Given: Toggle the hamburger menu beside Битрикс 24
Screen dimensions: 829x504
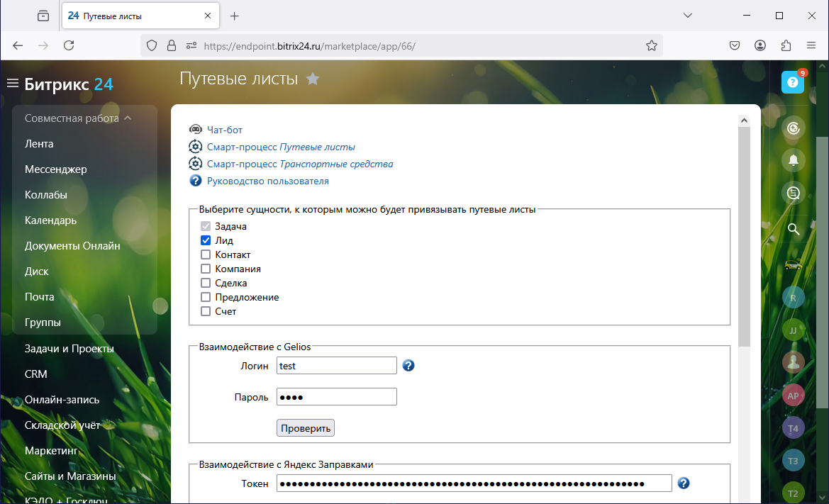Looking at the screenshot, I should coord(12,84).
